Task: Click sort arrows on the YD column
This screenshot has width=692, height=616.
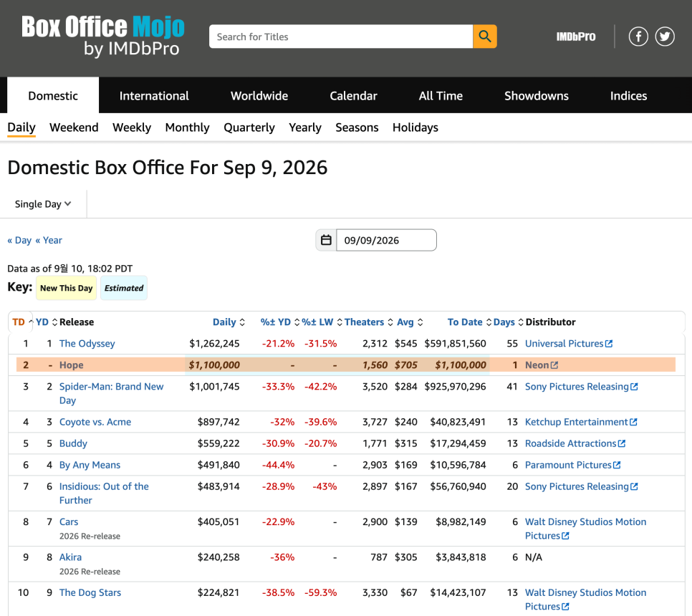Action: (x=54, y=322)
